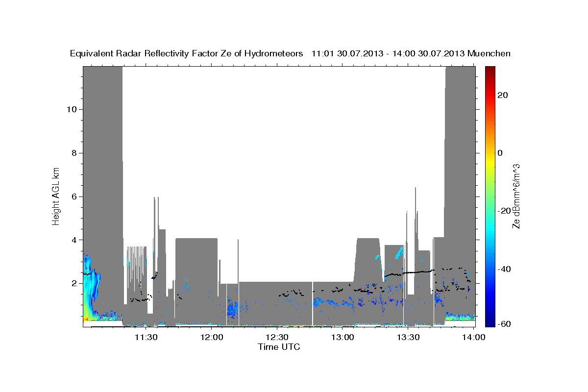Click the dark blue bottom of the colorbar

click(x=490, y=321)
